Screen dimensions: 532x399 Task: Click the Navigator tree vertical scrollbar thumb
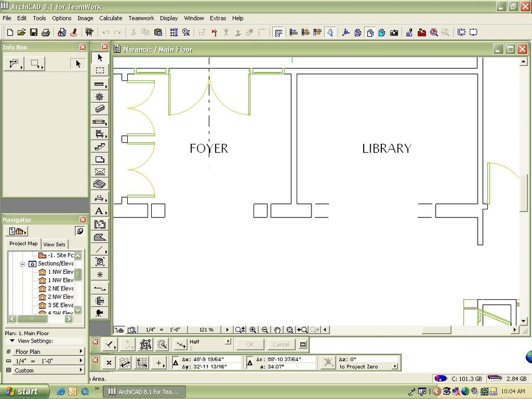(x=78, y=275)
